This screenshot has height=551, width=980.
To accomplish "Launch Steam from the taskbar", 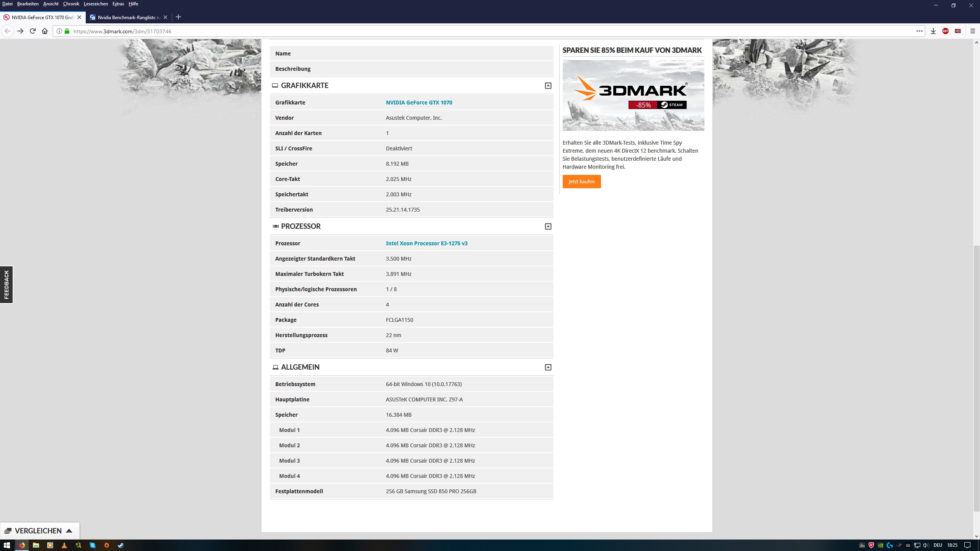I will pos(121,545).
